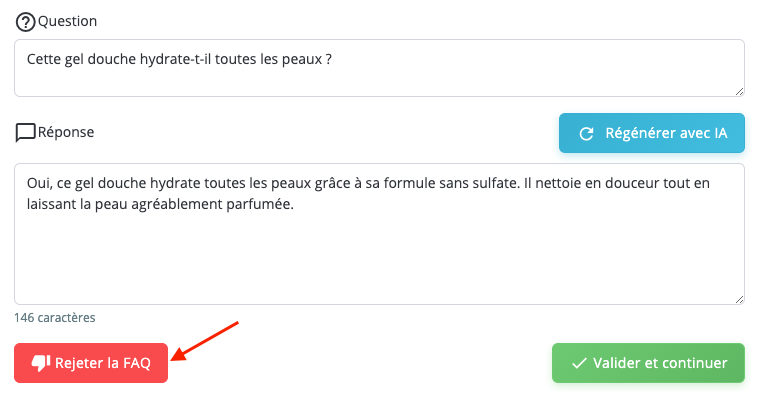This screenshot has height=404, width=763.
Task: Place cursor on "hydrate-t-il" in the question
Action: (x=151, y=58)
